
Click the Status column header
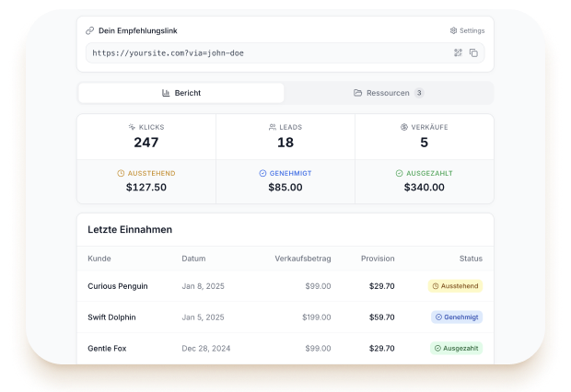[471, 259]
